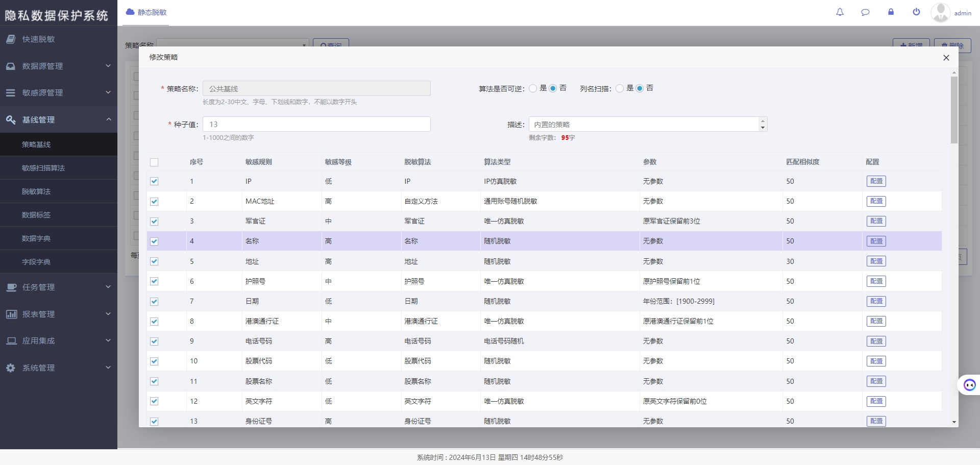Click the dialog scrollbar down arrow
980x465 pixels.
[x=954, y=422]
